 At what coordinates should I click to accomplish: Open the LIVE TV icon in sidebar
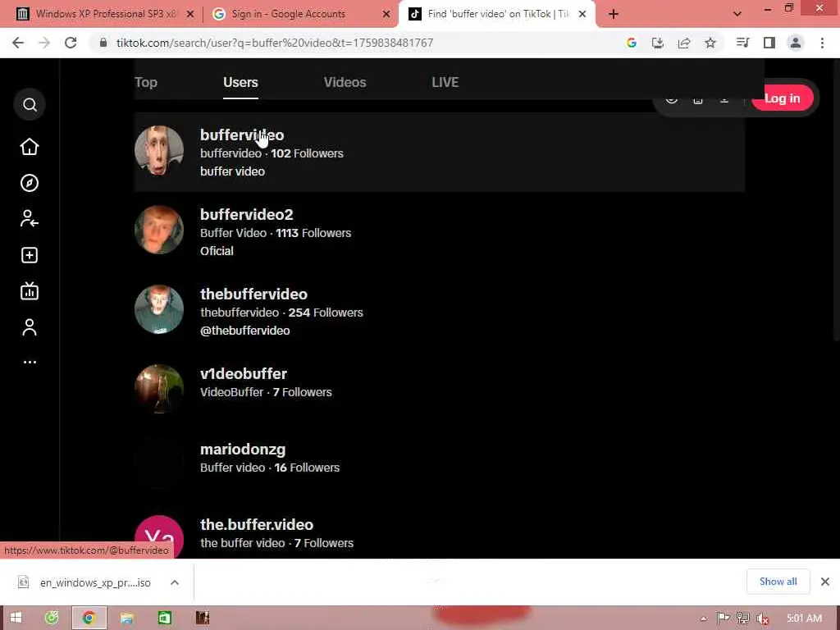[30, 291]
